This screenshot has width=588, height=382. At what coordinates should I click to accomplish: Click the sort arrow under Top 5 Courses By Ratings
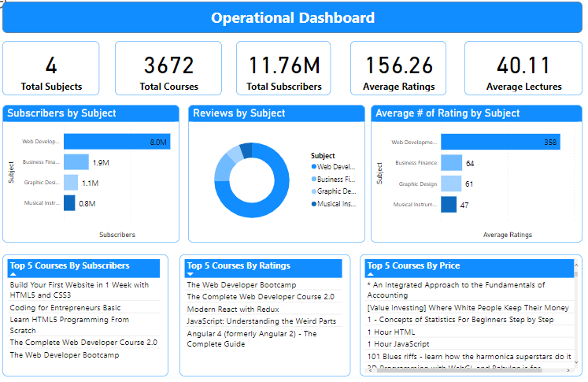(190, 274)
